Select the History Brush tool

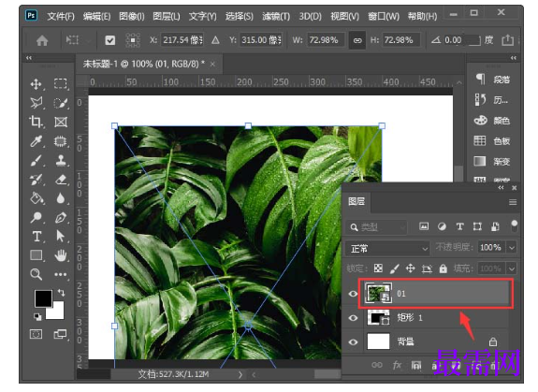tap(36, 180)
